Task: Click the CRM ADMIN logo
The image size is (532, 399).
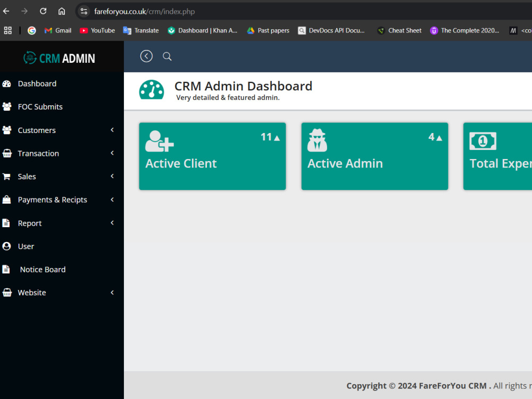Action: 60,58
